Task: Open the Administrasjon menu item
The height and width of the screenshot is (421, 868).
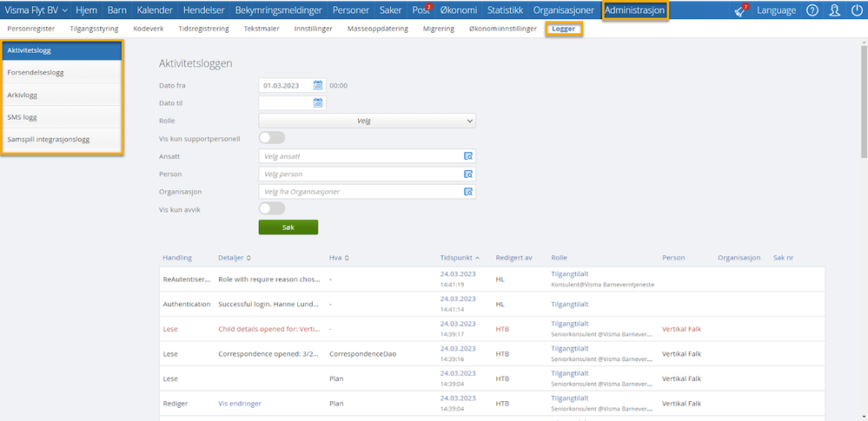Action: click(635, 10)
